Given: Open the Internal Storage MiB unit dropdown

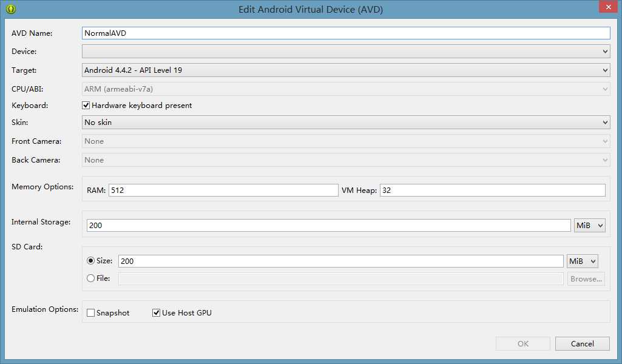Looking at the screenshot, I should [x=589, y=225].
